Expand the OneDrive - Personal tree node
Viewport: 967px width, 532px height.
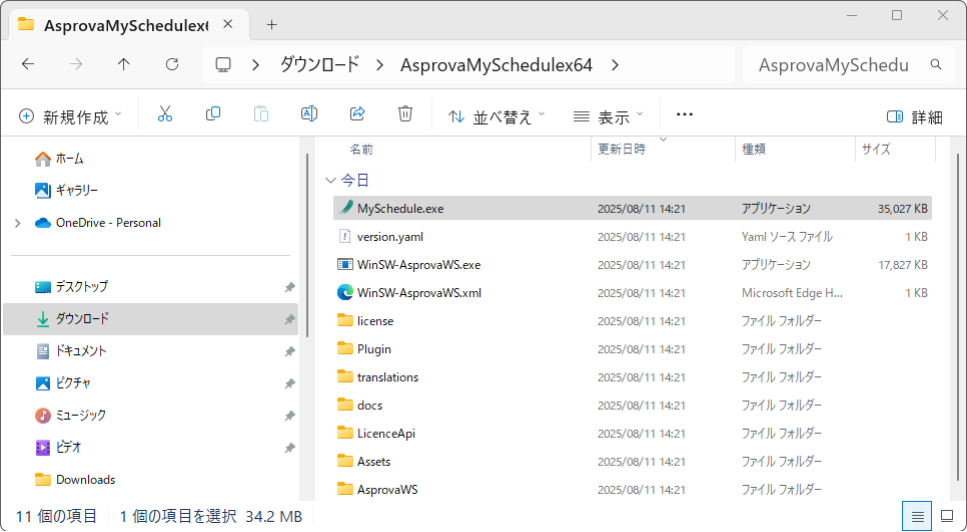[17, 223]
